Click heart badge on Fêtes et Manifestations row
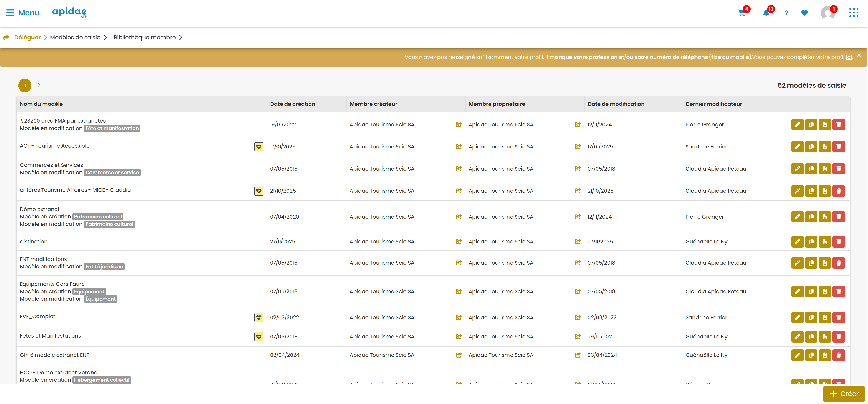 (x=259, y=337)
